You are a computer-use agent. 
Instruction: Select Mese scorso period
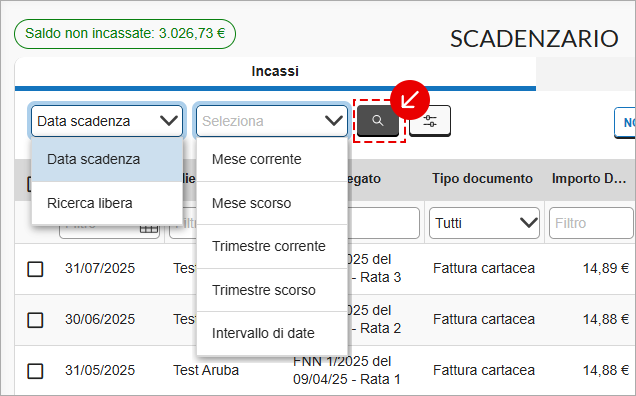[272, 203]
